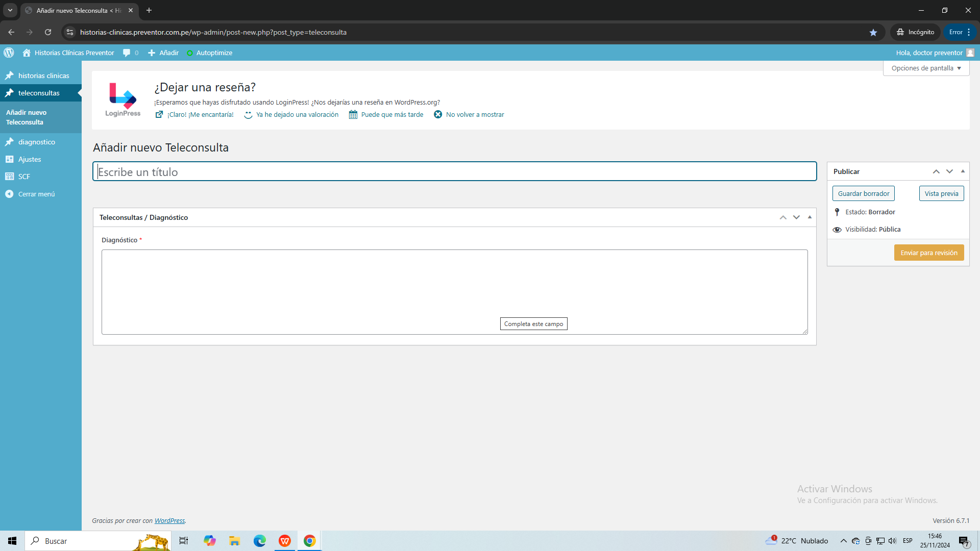Open the Incógnito indicator
The image size is (980, 551).
(916, 32)
